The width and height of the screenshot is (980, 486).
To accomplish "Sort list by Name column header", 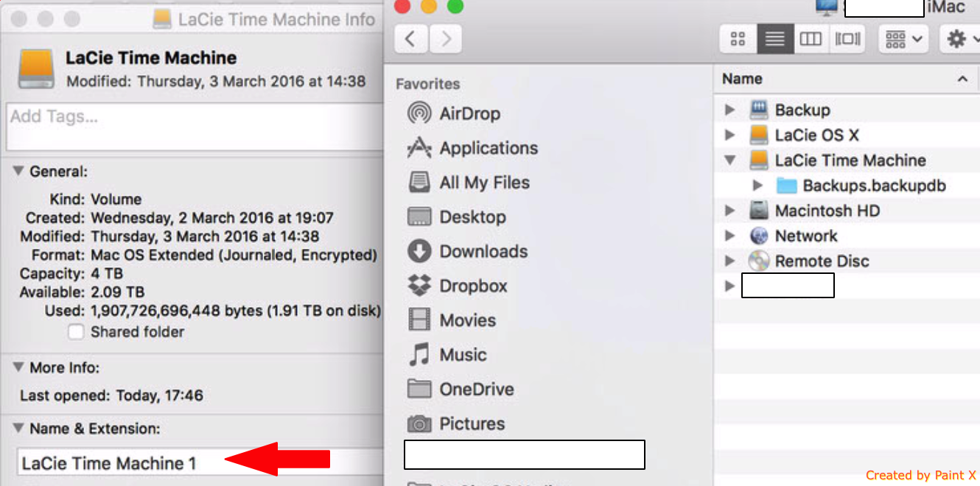I will point(847,79).
